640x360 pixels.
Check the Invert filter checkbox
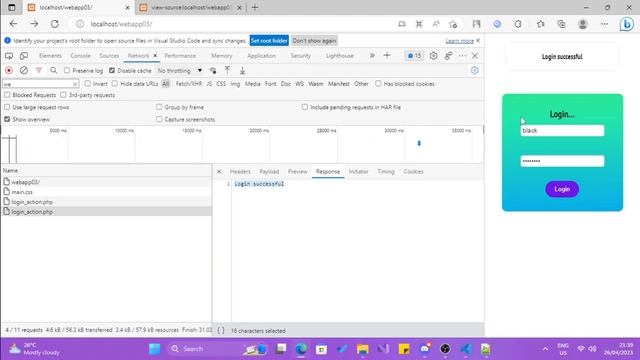click(87, 84)
